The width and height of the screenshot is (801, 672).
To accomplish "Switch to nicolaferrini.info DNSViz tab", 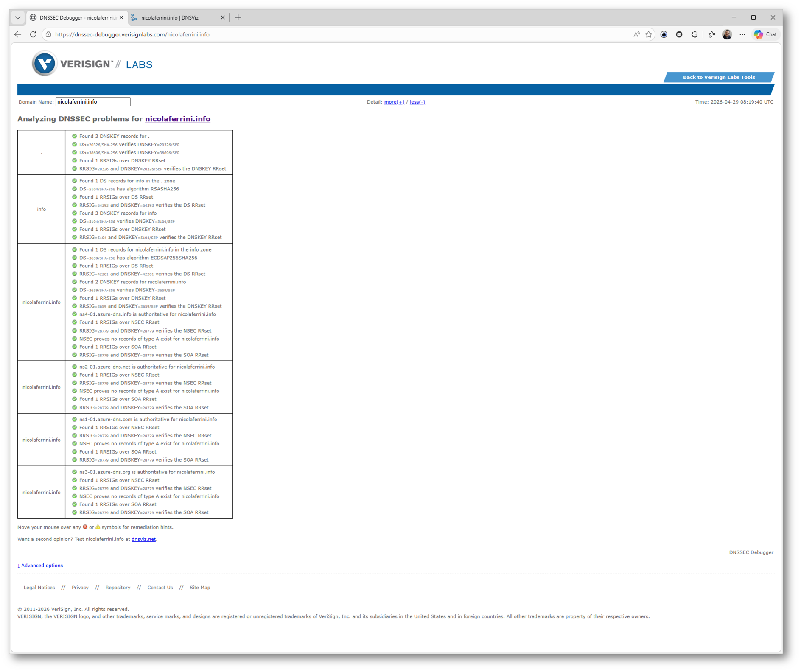I will point(178,17).
